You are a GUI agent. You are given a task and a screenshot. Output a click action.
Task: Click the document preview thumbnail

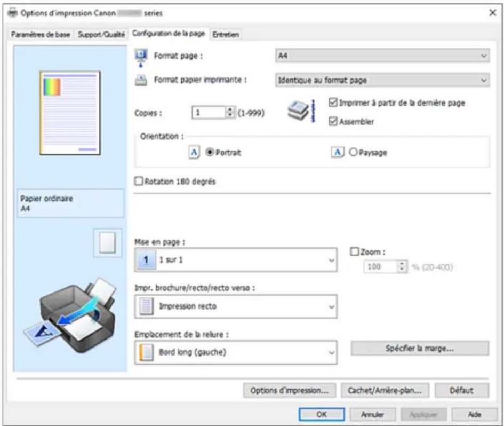[70, 113]
